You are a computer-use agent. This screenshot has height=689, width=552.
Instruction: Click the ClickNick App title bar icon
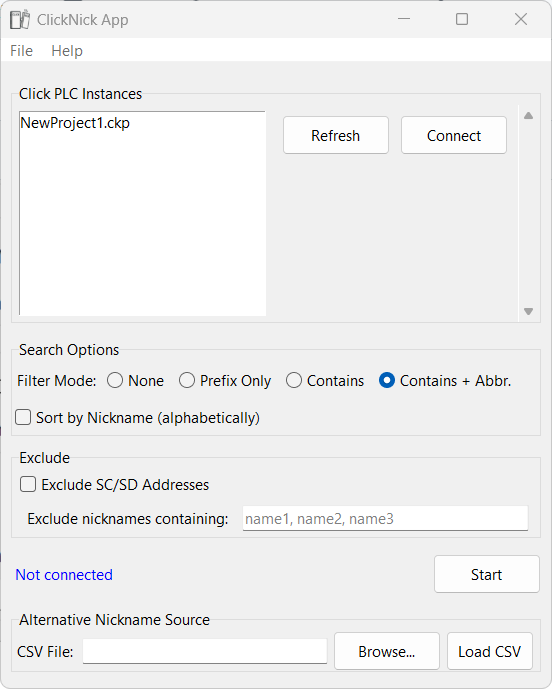tap(20, 20)
